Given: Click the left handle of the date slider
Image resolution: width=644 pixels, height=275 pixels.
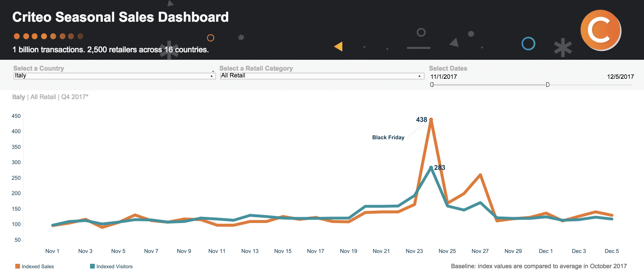Looking at the screenshot, I should point(432,85).
